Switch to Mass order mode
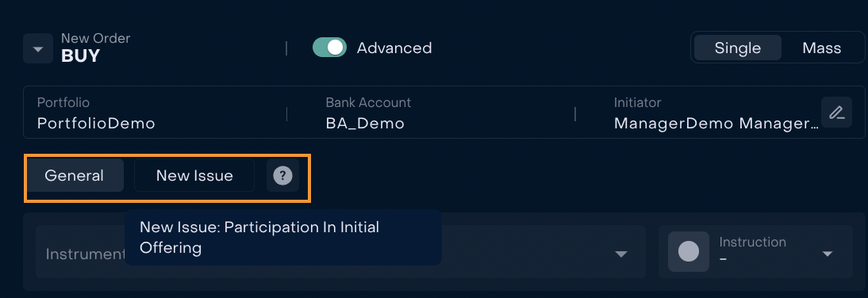 click(x=821, y=48)
